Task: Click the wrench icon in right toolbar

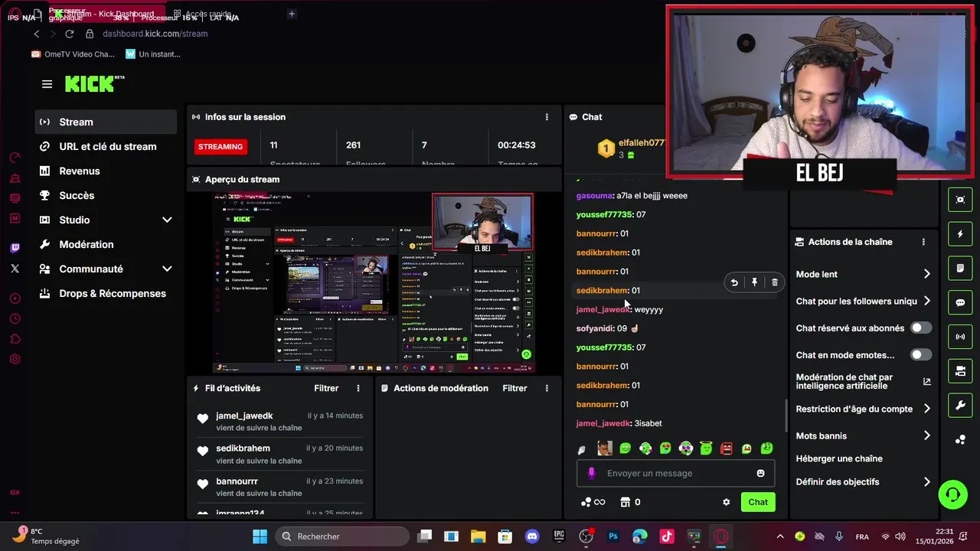Action: 960,406
